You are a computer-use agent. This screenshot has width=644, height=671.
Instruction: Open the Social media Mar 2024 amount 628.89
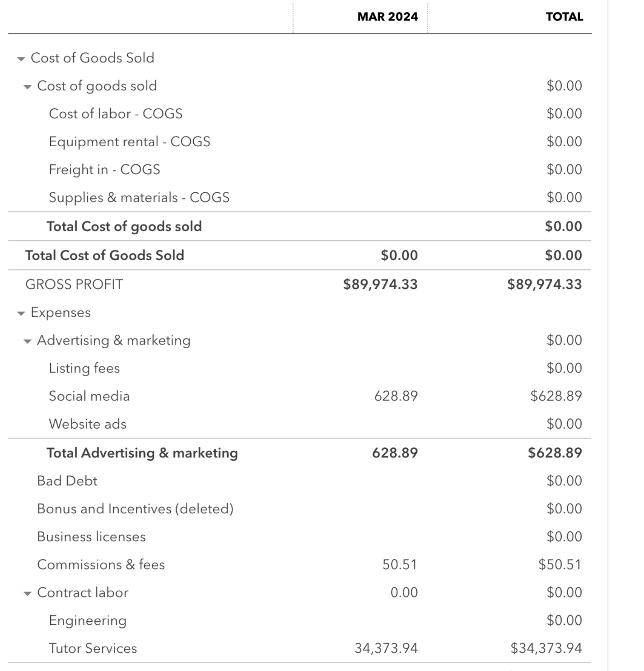[x=396, y=396]
